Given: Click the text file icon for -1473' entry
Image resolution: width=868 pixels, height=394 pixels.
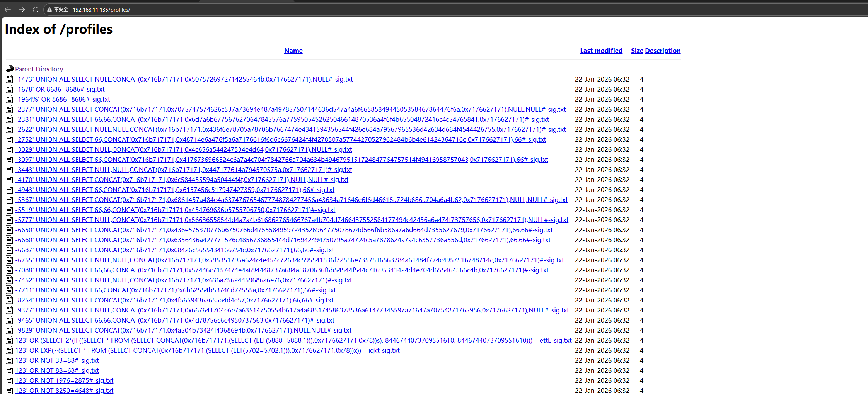Looking at the screenshot, I should [9, 79].
